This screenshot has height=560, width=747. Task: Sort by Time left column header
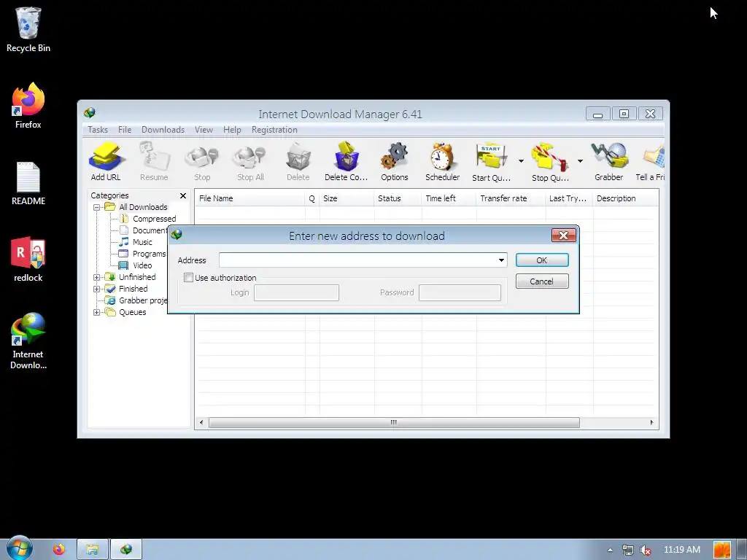[x=449, y=198]
